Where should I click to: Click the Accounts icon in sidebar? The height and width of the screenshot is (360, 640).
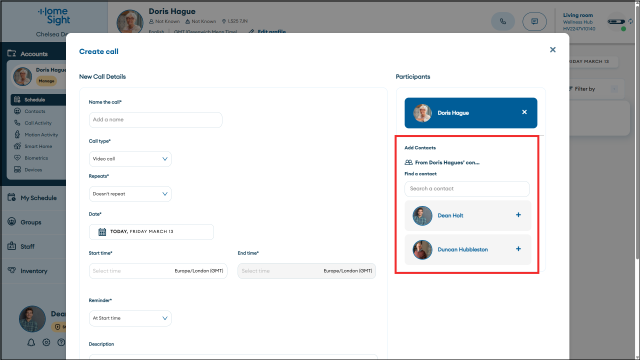(x=11, y=53)
